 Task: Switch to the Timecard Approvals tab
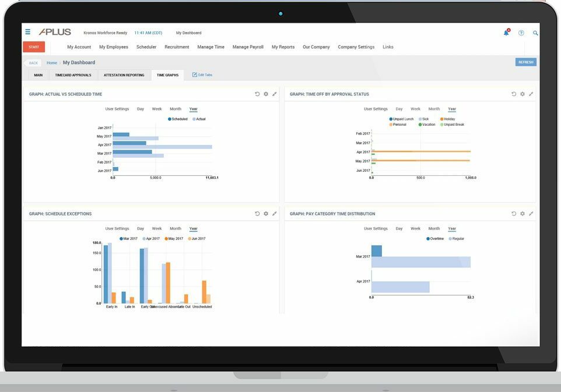[73, 75]
